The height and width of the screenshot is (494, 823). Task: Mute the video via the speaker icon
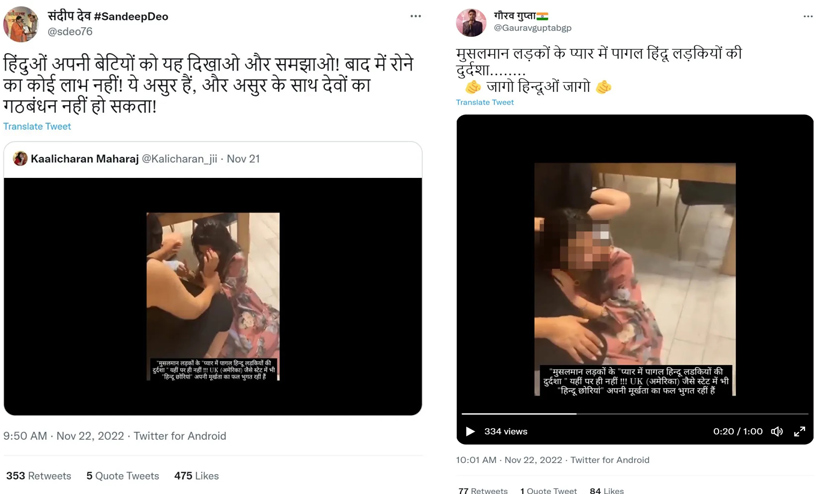pyautogui.click(x=777, y=432)
